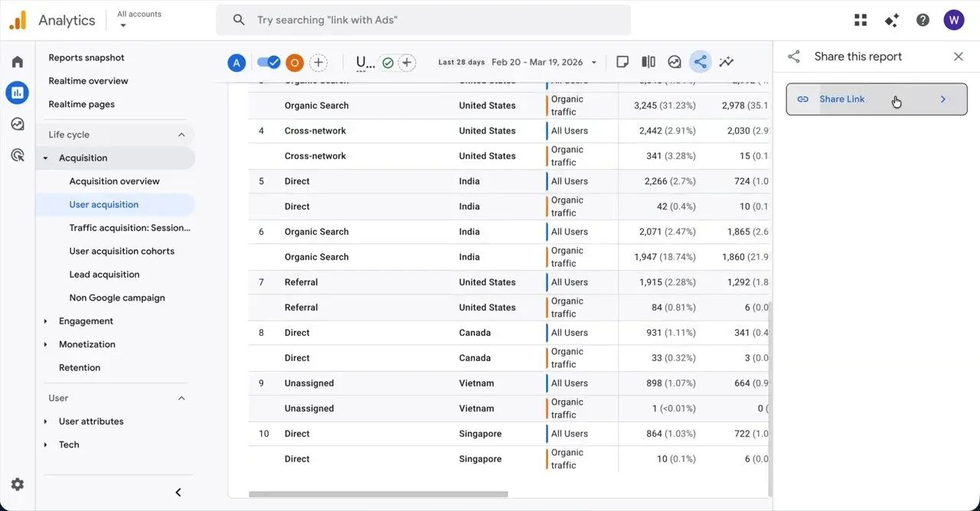The width and height of the screenshot is (980, 511).
Task: Click the Share this report toolbar icon
Action: pyautogui.click(x=700, y=62)
